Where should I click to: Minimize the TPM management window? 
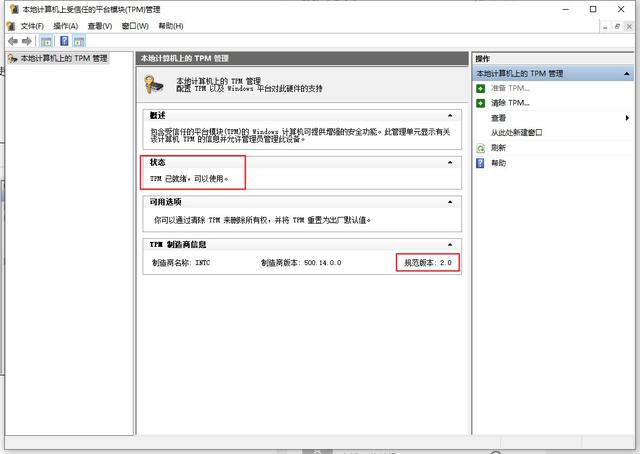tap(566, 9)
